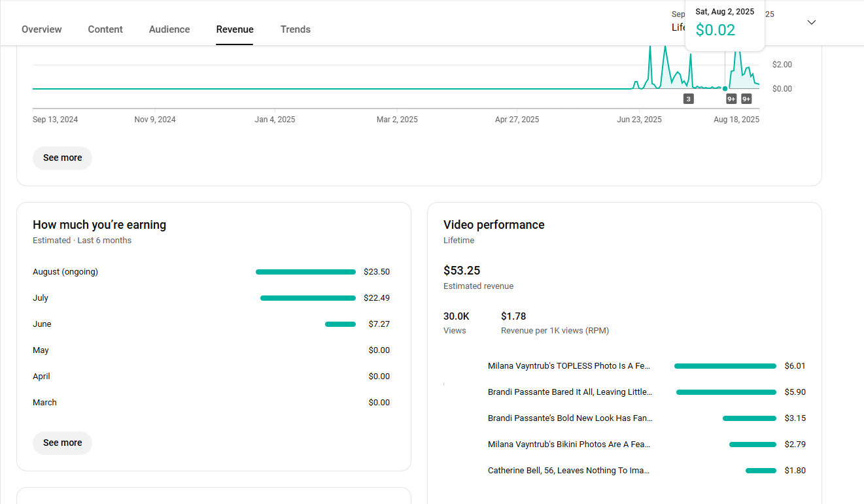Click the highlighted Aug 2 chart data point
Image resolution: width=864 pixels, height=504 pixels.
pos(725,88)
